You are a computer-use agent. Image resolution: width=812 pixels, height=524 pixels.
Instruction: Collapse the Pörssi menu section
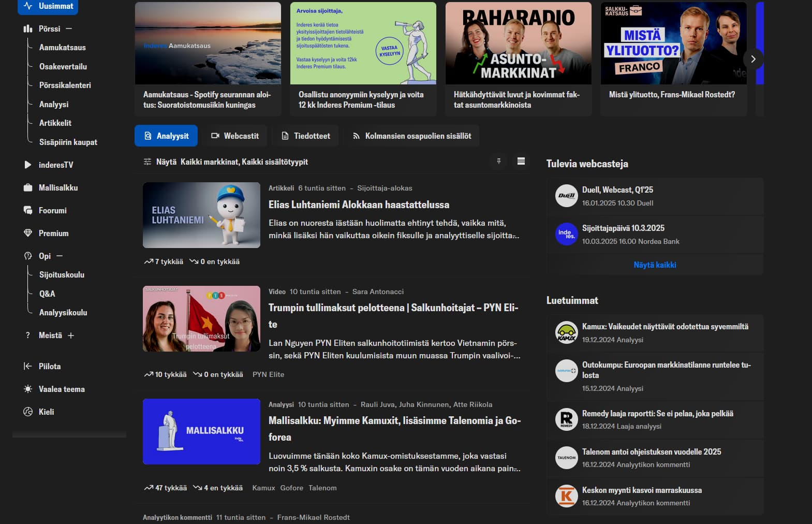[69, 29]
